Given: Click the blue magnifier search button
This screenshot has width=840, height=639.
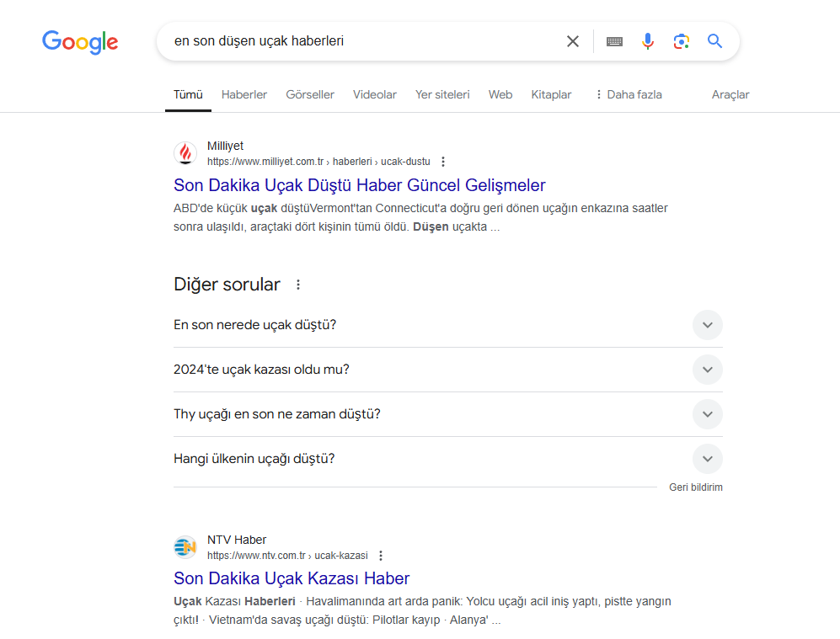Looking at the screenshot, I should [x=714, y=41].
